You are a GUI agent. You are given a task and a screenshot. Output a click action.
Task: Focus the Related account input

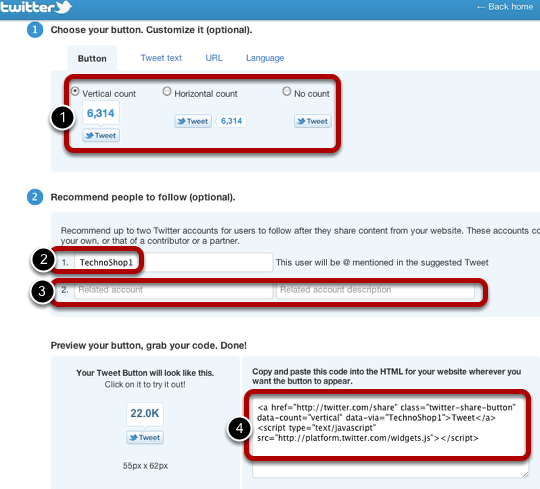click(x=174, y=290)
